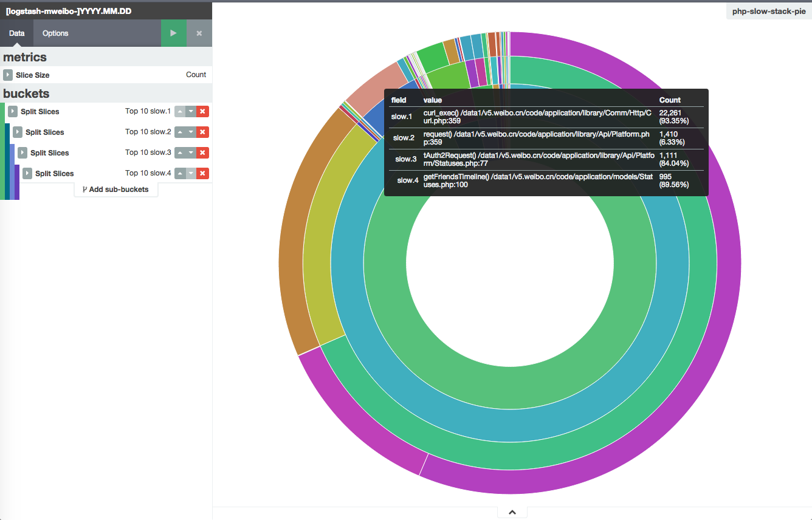Expand the slow.3 Split Slices settings
The height and width of the screenshot is (520, 812).
click(x=22, y=153)
